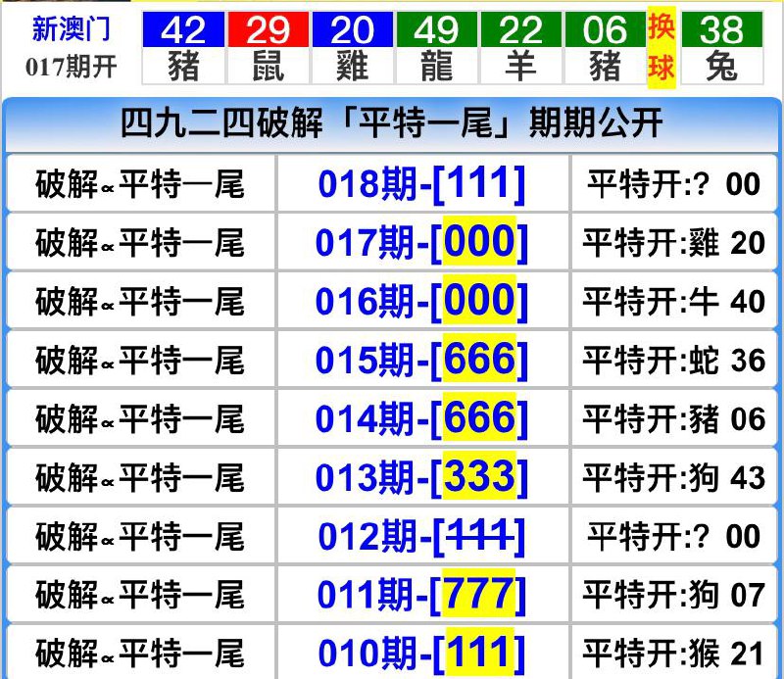Click 破解∝平特一尾 in the 012期 row
This screenshot has height=679, width=784.
[x=140, y=536]
